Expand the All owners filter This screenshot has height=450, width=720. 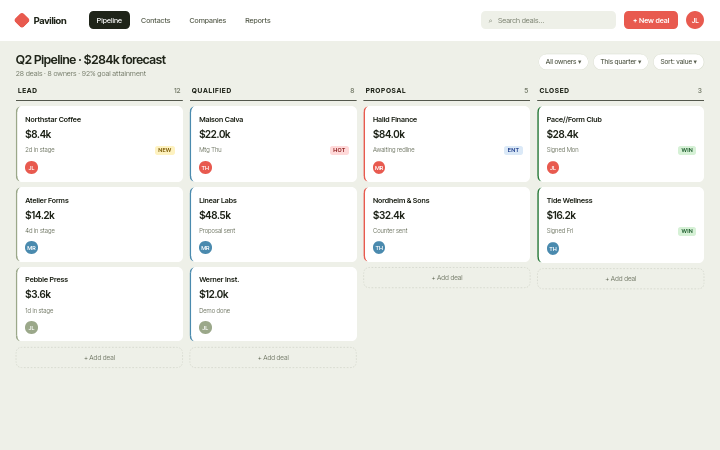(x=563, y=62)
